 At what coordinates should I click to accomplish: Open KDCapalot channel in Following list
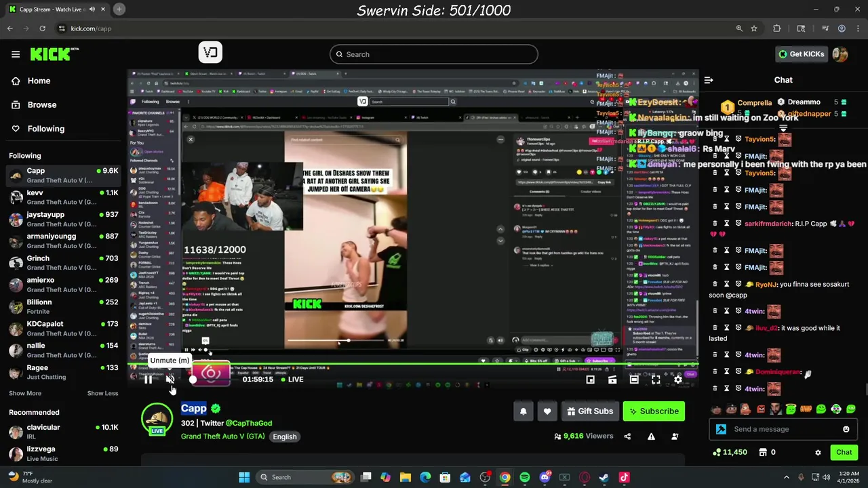pos(63,328)
